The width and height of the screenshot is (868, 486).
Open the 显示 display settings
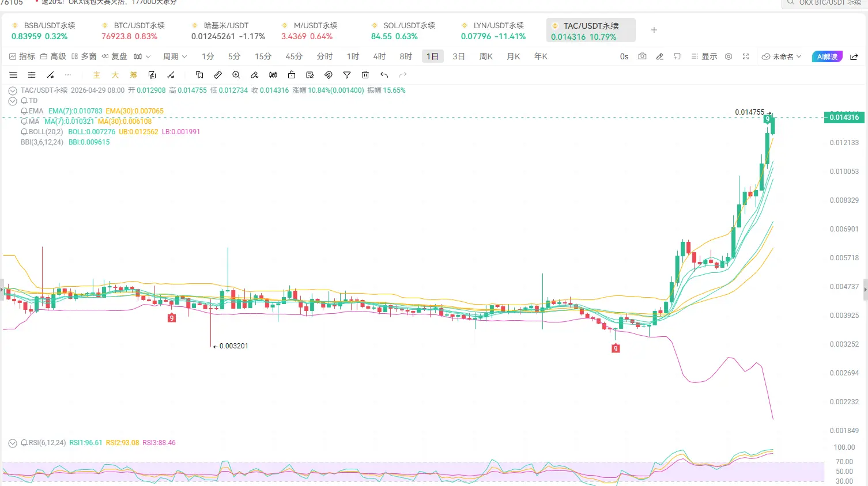[704, 56]
